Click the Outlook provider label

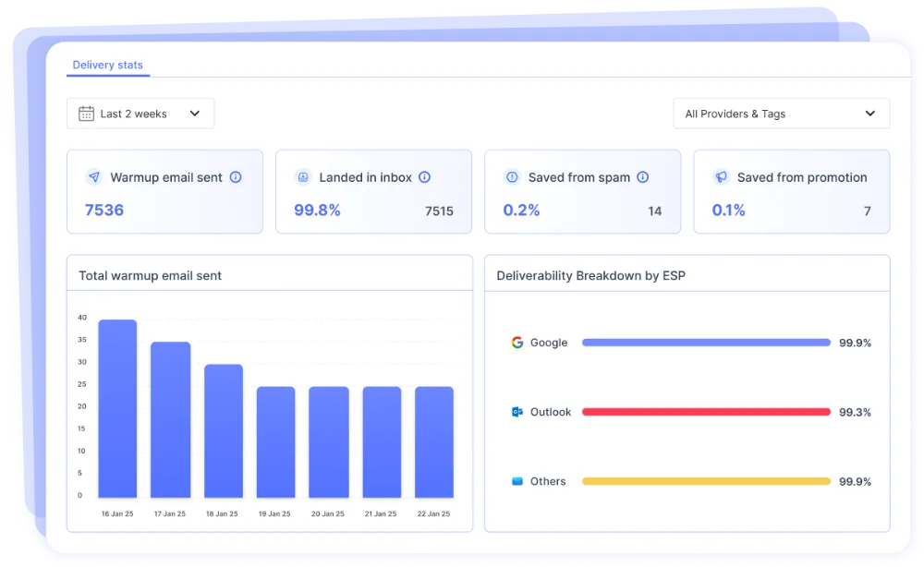[551, 412]
